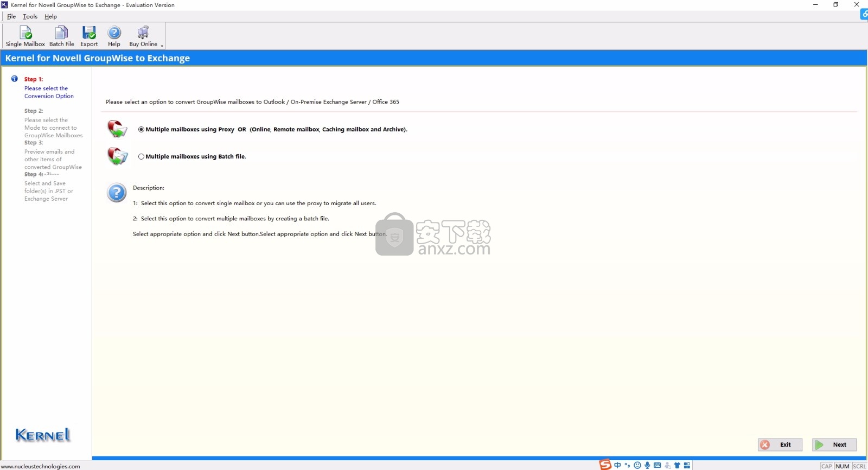Image resolution: width=868 pixels, height=470 pixels.
Task: Open the File menu
Action: 11,16
